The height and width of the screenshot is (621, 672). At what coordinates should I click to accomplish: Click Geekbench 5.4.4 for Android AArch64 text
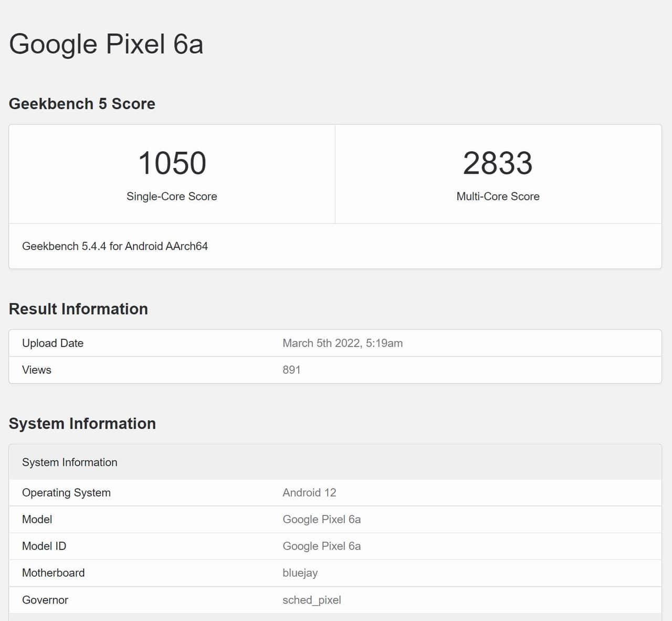point(115,246)
